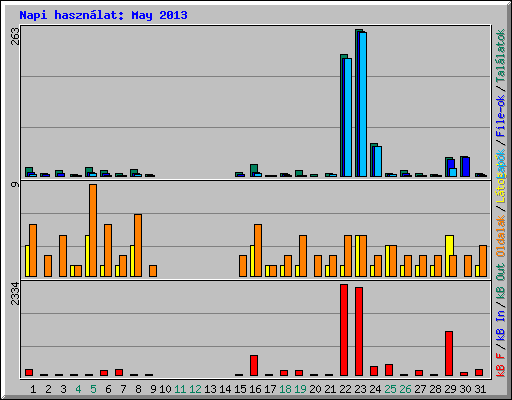Click the "Találatok" legend label
The height and width of the screenshot is (400, 512).
click(500, 56)
